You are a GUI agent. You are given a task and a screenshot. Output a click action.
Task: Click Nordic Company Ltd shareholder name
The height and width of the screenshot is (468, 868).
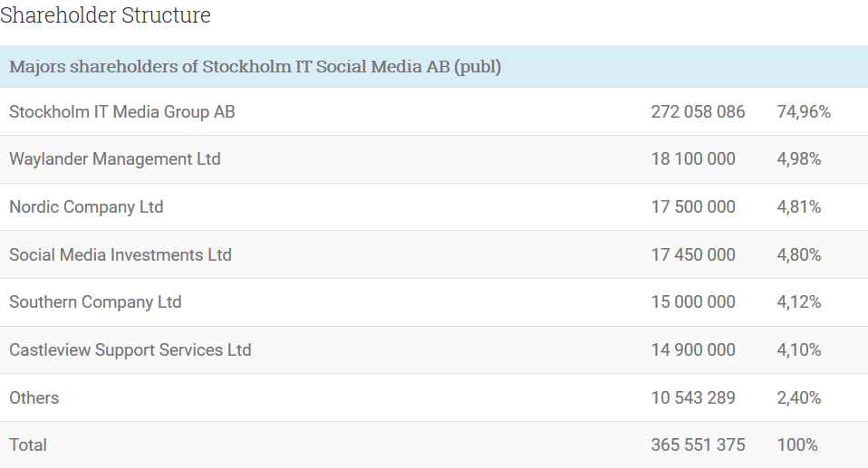[86, 207]
